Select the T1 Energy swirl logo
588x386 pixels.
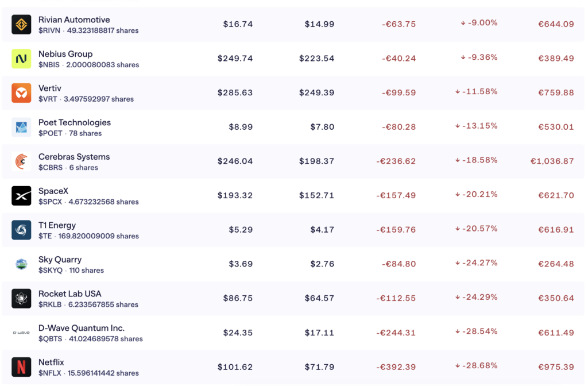21,230
